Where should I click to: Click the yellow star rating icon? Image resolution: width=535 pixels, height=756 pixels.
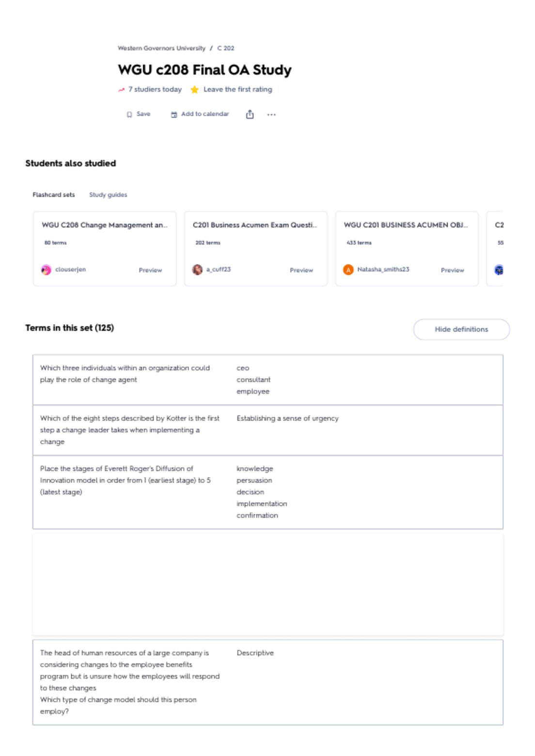pyautogui.click(x=195, y=90)
